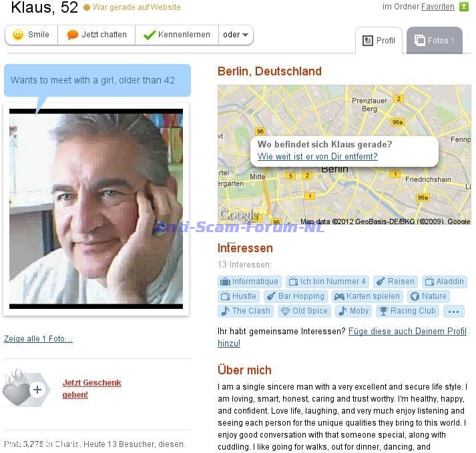Switch to the Fotos tab
The height and width of the screenshot is (453, 476).
[x=435, y=41]
